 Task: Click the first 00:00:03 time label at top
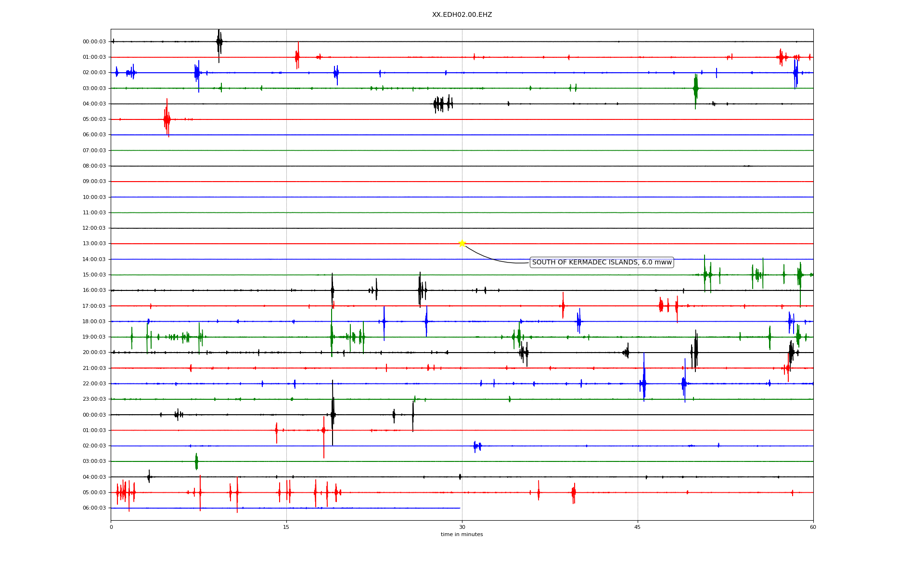(94, 42)
